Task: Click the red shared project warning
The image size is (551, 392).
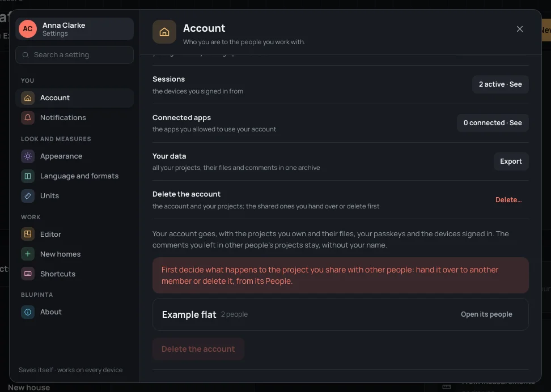Action: coord(341,275)
